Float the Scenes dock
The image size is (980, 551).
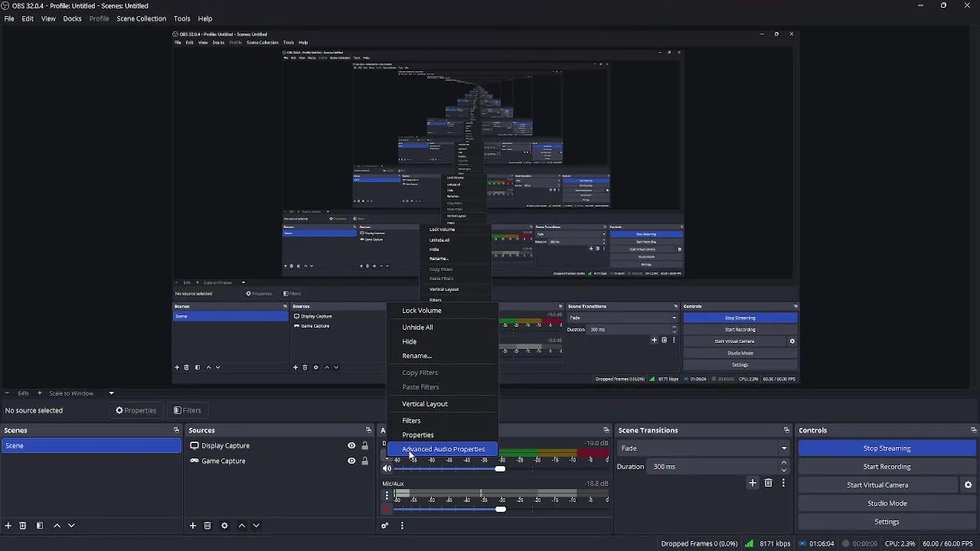click(176, 430)
